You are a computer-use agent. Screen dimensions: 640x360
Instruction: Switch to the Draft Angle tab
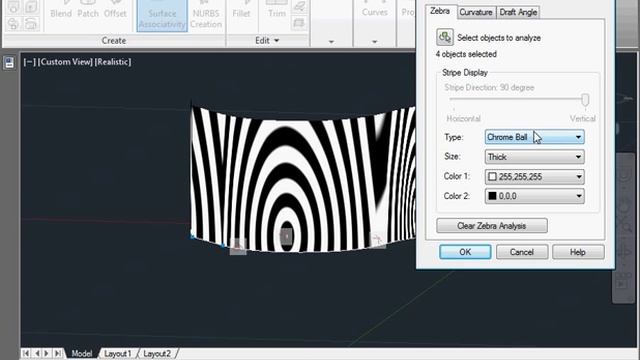tap(518, 12)
